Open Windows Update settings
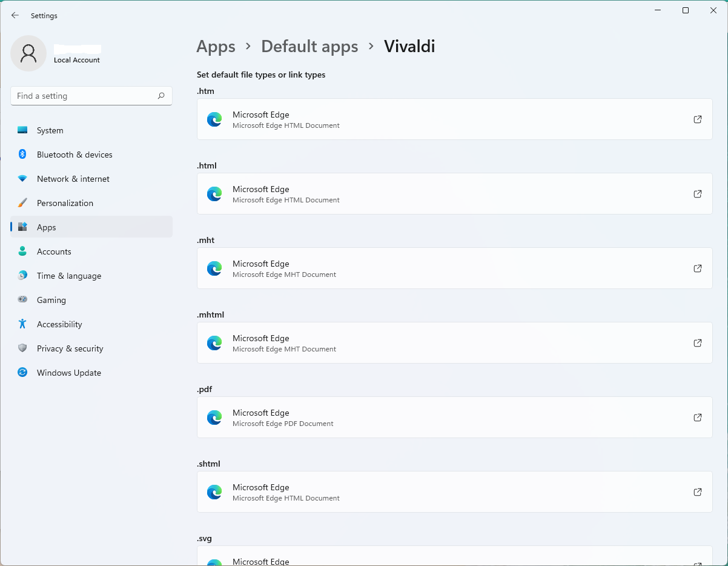The image size is (728, 566). point(91,373)
